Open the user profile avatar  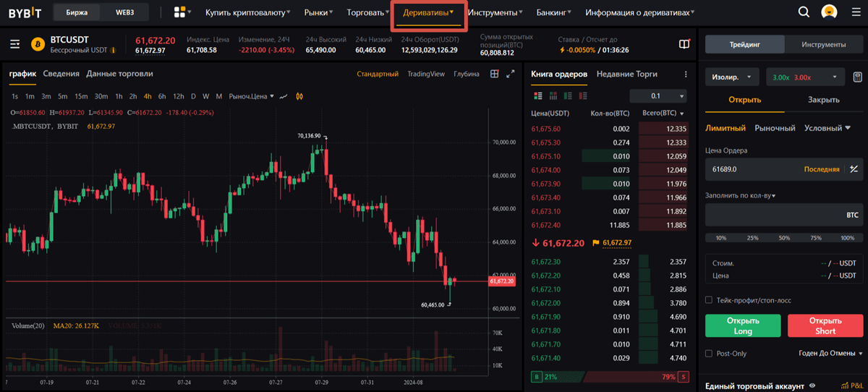(x=830, y=12)
